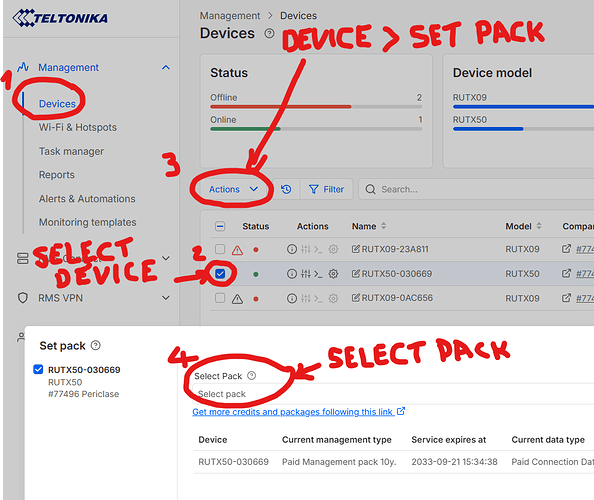
Task: Click the sliders icon in RUTX50-030669 row
Action: click(x=306, y=273)
